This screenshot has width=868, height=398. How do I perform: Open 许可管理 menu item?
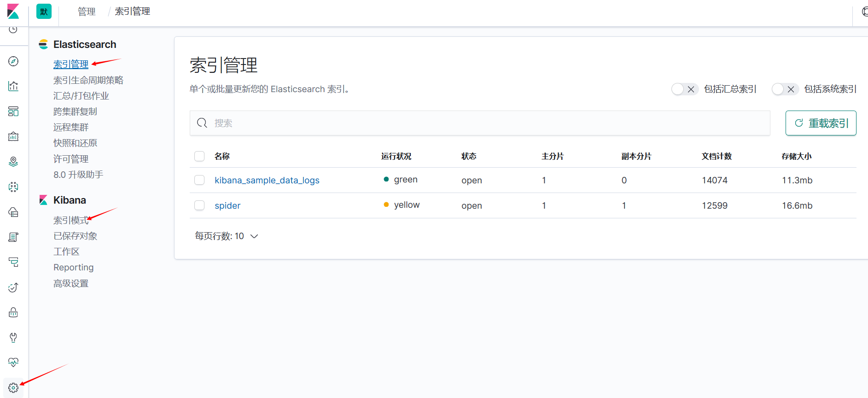[x=71, y=159]
